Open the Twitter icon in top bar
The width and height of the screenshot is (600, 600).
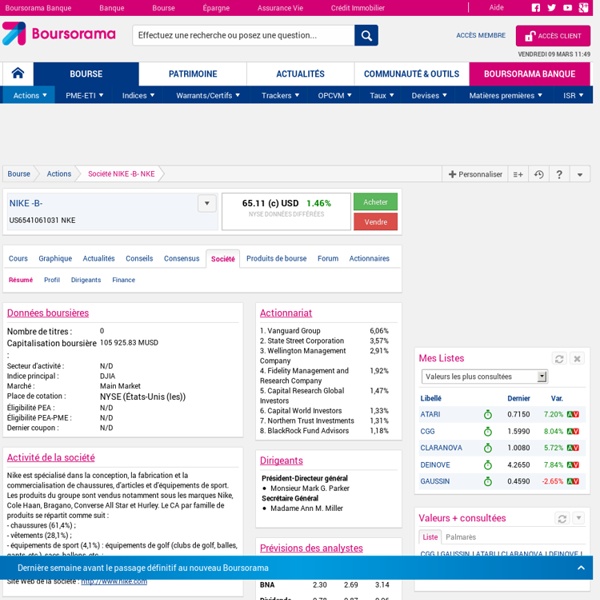click(551, 8)
